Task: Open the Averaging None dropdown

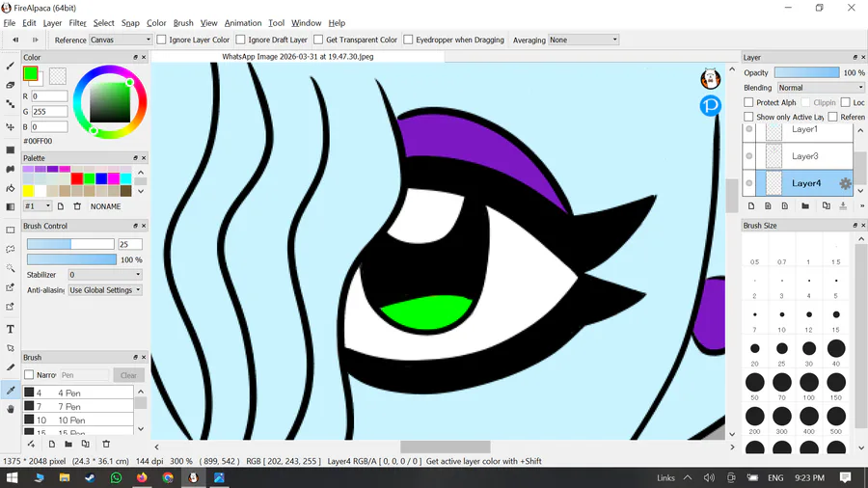Action: pos(583,40)
